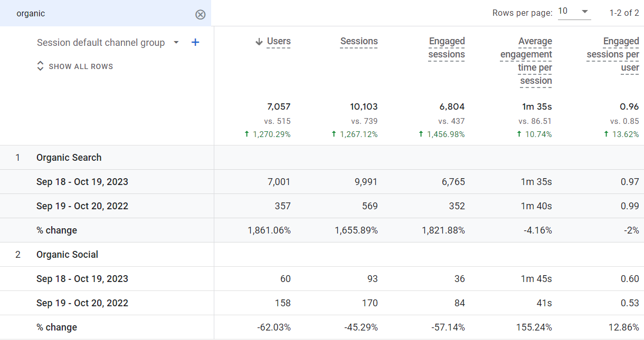Click Organic Search Sep 19 - Oct 20, 2022 row
644x340 pixels.
[x=82, y=206]
